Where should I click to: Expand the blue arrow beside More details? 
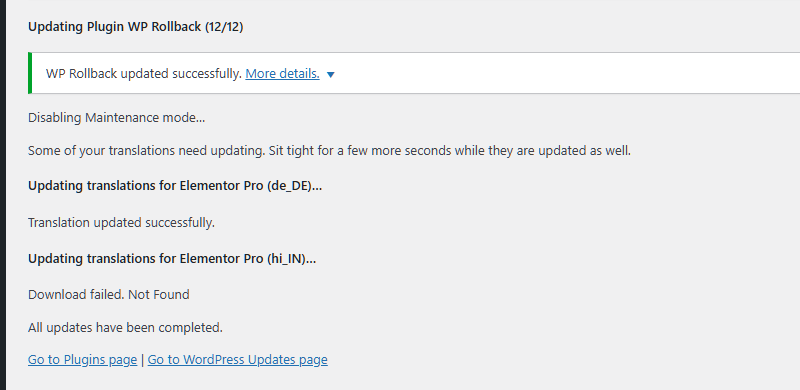[331, 75]
